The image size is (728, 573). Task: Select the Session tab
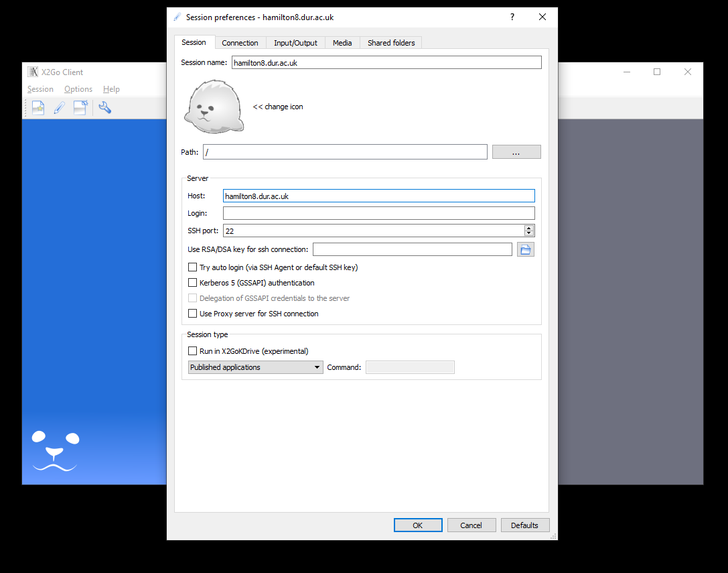point(194,42)
